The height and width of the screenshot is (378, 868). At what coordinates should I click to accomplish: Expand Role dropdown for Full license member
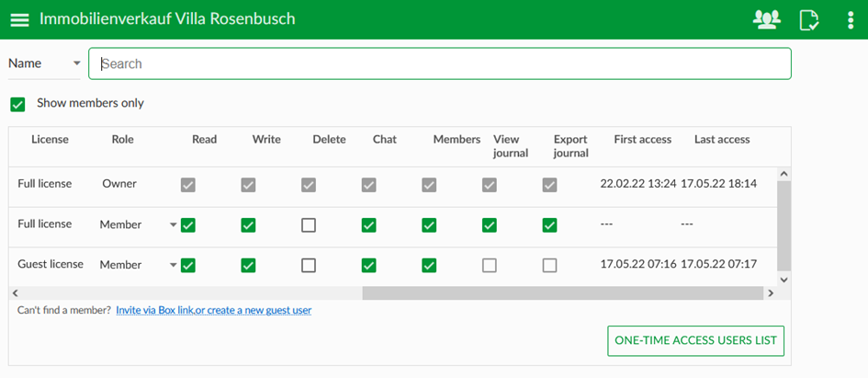pos(174,224)
